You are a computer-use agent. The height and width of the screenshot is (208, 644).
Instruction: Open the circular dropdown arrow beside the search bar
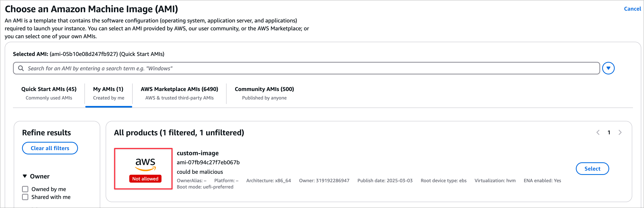[608, 68]
